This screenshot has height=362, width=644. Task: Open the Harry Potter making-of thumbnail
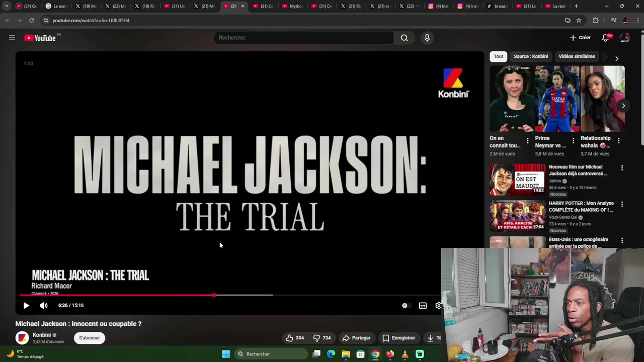(518, 216)
